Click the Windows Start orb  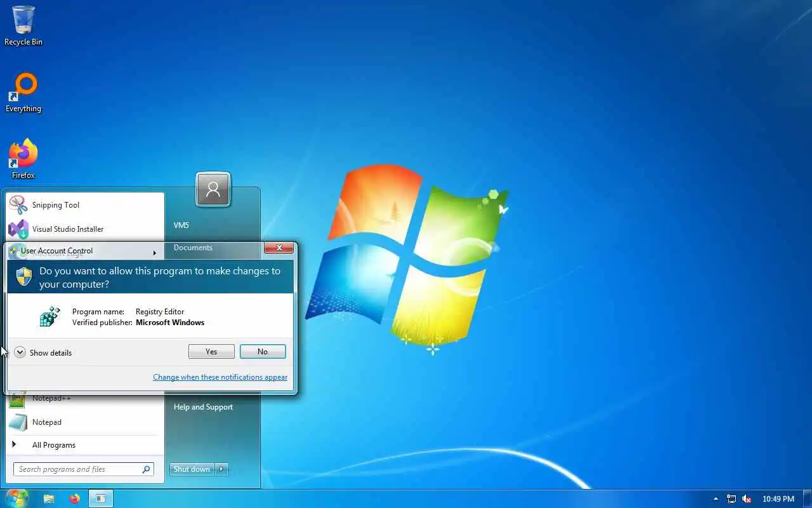pos(17,498)
